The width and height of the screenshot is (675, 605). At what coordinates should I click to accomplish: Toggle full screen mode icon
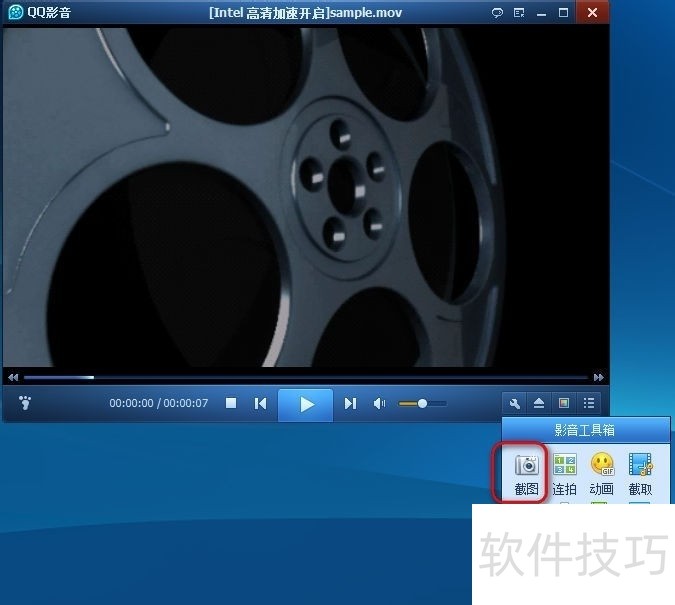564,404
